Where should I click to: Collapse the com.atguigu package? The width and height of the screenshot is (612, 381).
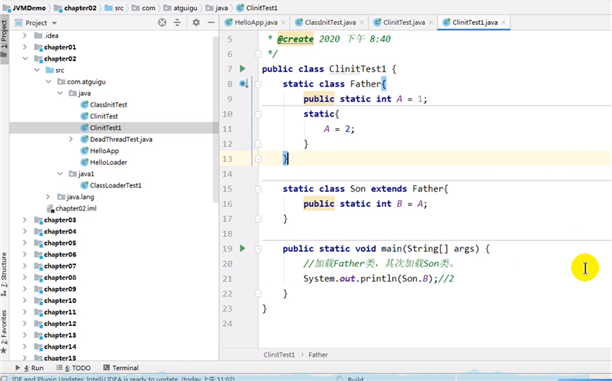tap(48, 82)
